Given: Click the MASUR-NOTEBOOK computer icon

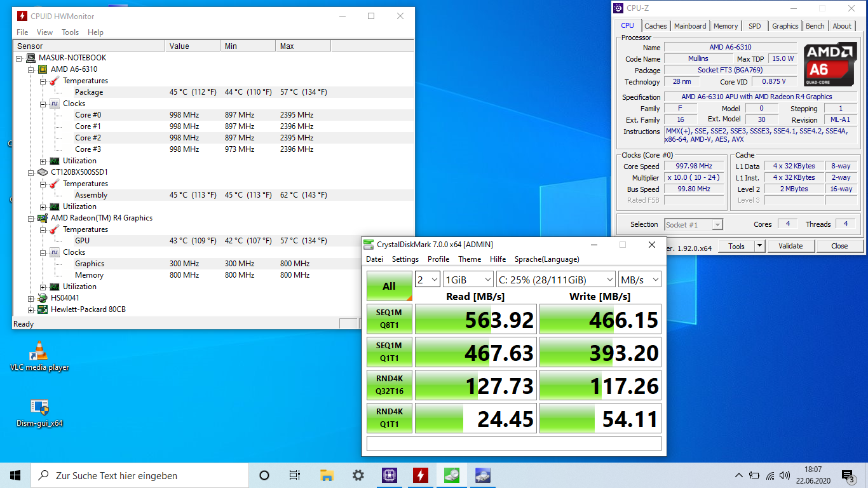Looking at the screenshot, I should tap(31, 58).
